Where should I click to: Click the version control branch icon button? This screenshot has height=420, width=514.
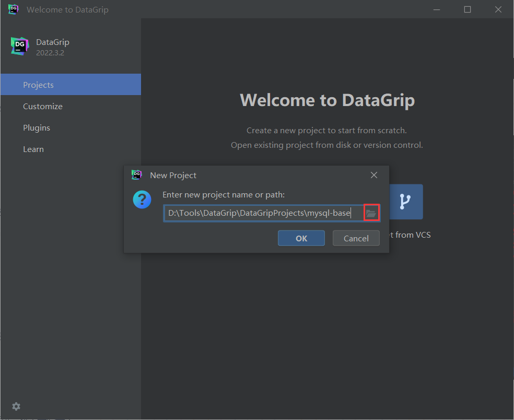coord(406,202)
